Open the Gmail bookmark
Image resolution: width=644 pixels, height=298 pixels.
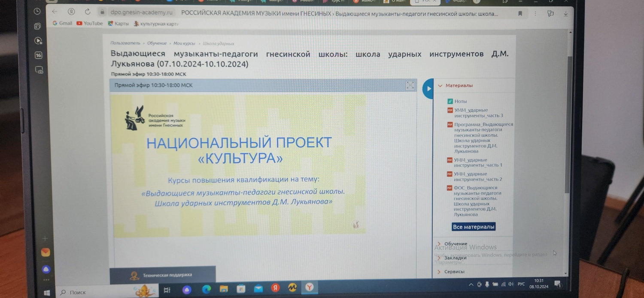(x=62, y=23)
